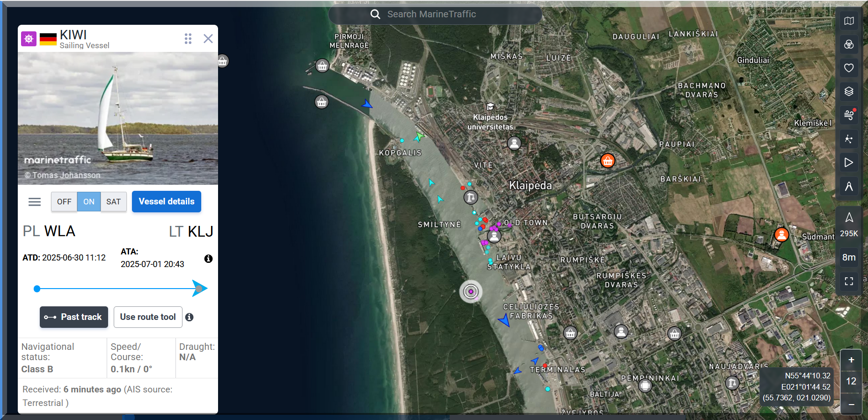
Task: Click the voyage progress arrow marker
Action: 199,289
